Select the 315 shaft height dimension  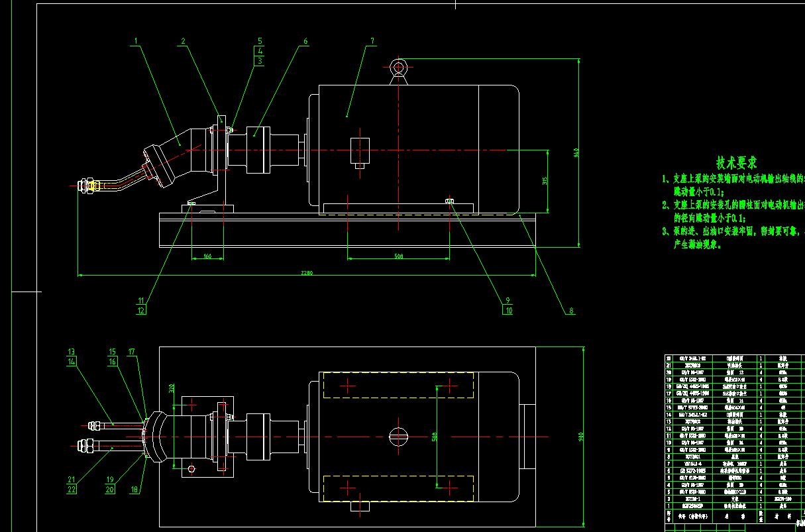(545, 180)
